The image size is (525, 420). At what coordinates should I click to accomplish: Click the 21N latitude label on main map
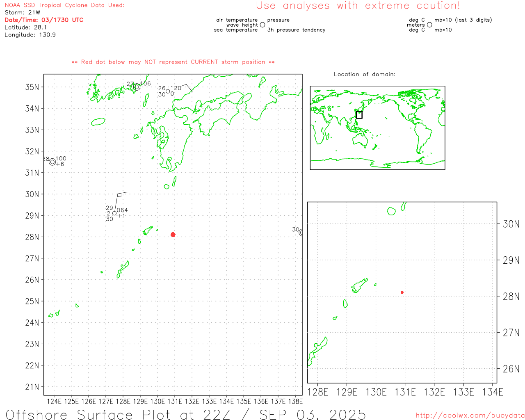[32, 387]
